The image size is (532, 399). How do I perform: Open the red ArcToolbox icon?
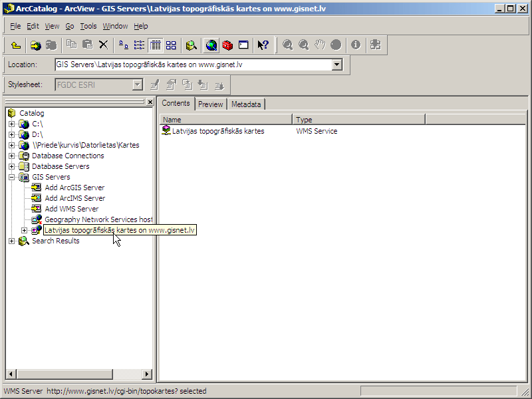(x=227, y=45)
